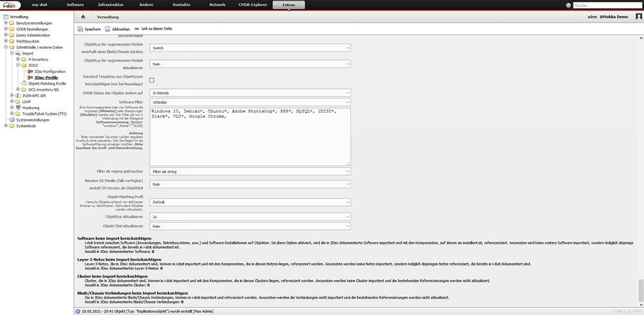Toggle Standard Templates aus Objekttypen checkbox
644x315 pixels.
(152, 80)
